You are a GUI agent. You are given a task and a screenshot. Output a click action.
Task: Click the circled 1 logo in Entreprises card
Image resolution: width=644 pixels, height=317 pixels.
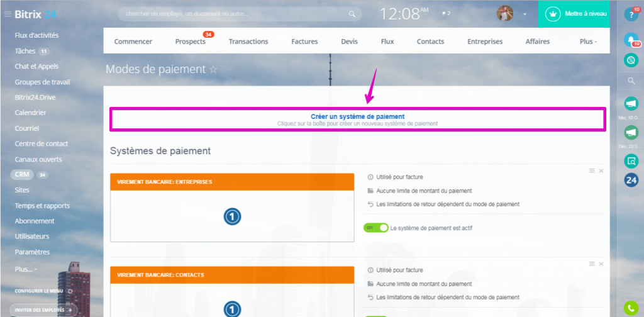click(233, 216)
